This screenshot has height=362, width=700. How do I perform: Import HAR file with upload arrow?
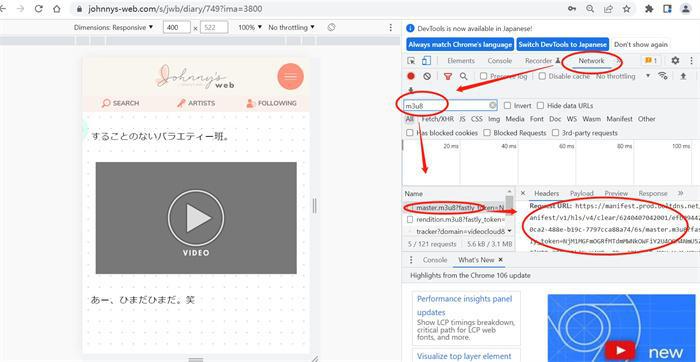point(683,76)
